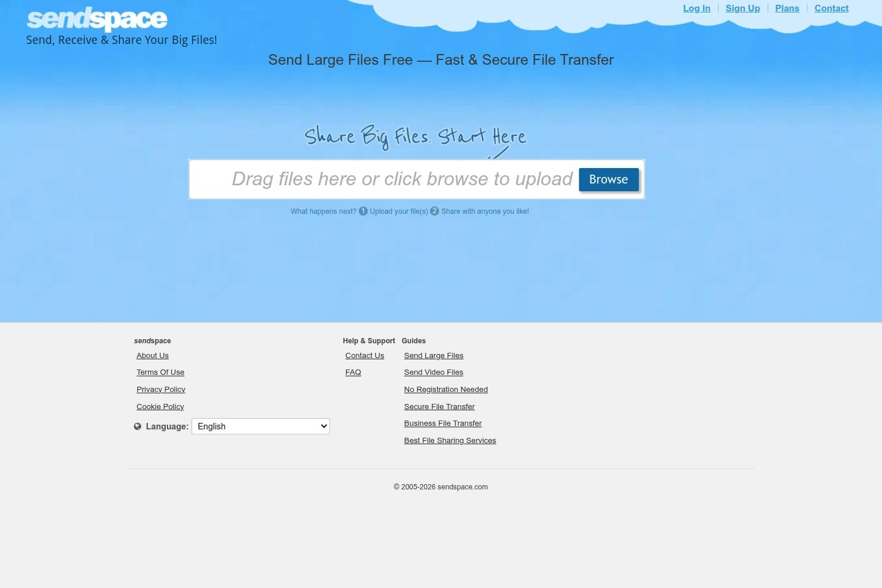Select Contact in the top navigation
The image size is (882, 588).
click(832, 8)
